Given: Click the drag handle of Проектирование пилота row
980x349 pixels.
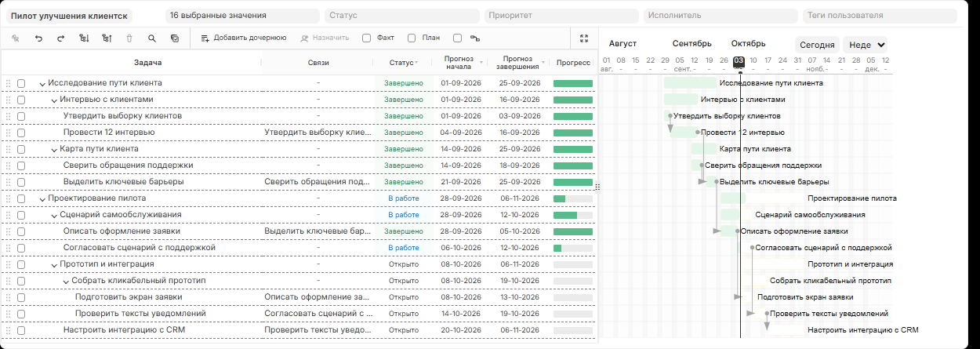Looking at the screenshot, I should pyautogui.click(x=9, y=198).
